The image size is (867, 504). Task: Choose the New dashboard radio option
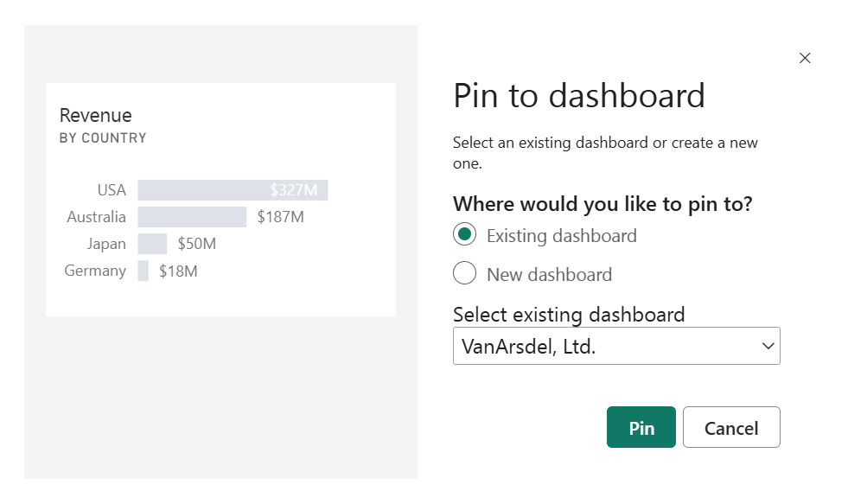pyautogui.click(x=465, y=274)
